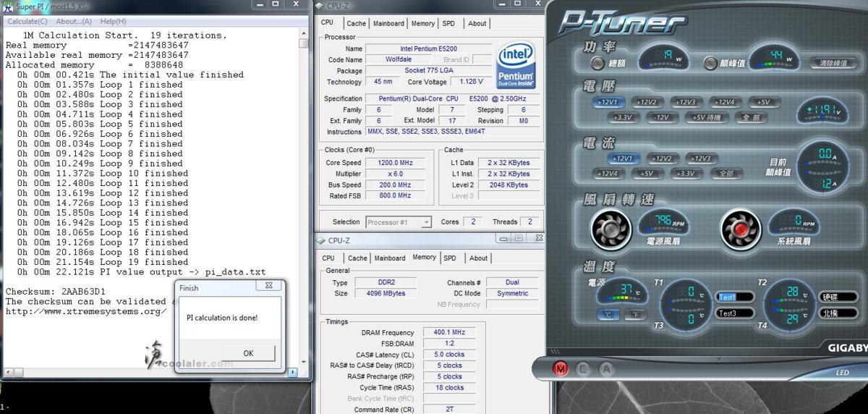Screen dimensions: 868x414
Task: Open the Processor #1 selection dropdown
Action: pyautogui.click(x=399, y=222)
